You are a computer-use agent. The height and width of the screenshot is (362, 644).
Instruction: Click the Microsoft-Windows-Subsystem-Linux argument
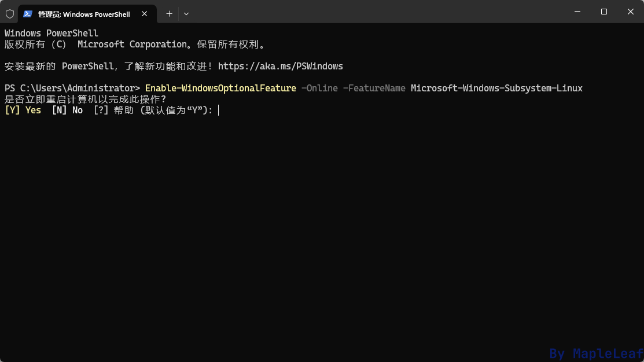pyautogui.click(x=496, y=88)
